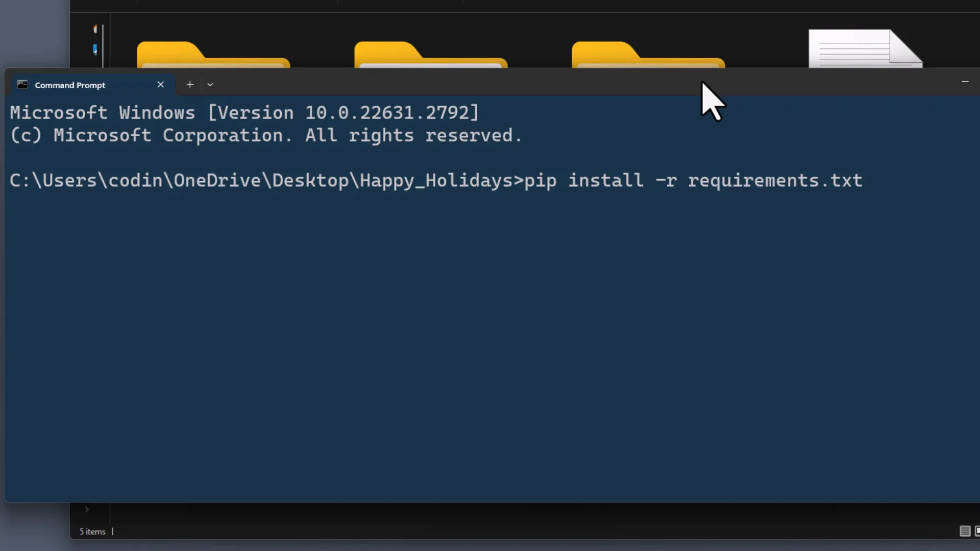Viewport: 980px width, 551px height.
Task: Minimize the terminal window
Action: coord(966,82)
